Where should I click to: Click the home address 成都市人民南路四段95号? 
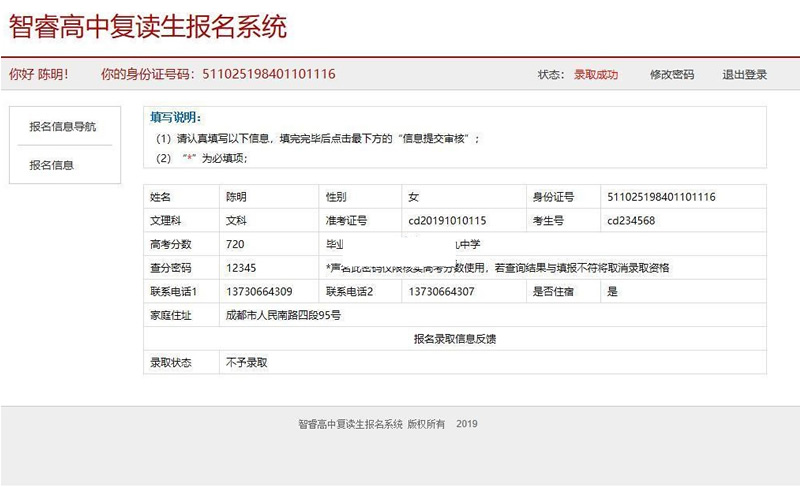click(284, 315)
